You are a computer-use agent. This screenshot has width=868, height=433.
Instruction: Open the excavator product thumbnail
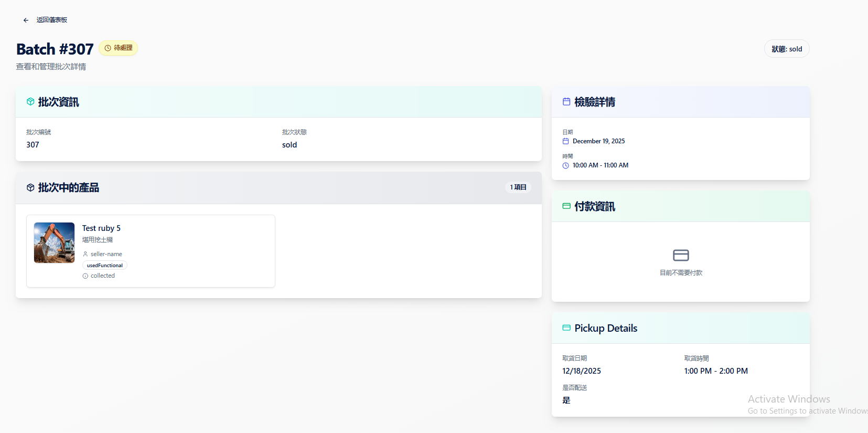[x=55, y=242]
